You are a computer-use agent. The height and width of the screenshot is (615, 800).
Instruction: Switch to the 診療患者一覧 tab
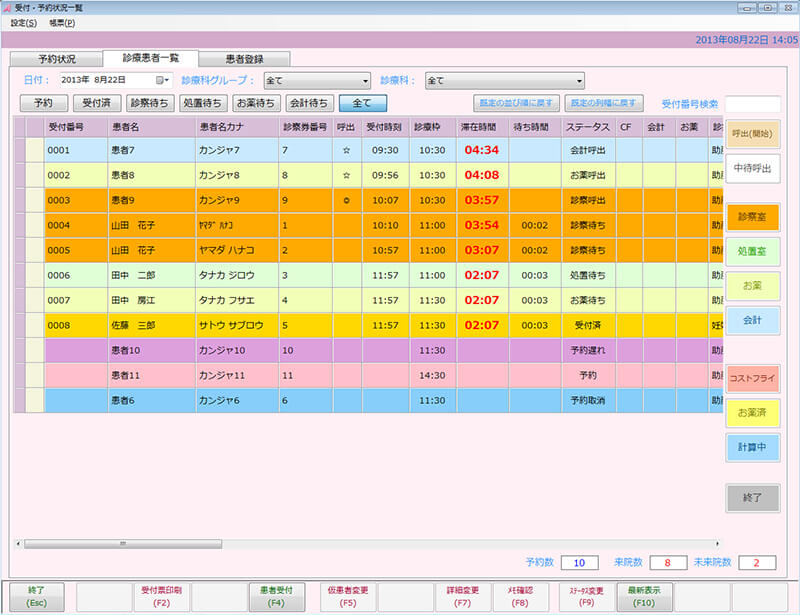coord(151,58)
